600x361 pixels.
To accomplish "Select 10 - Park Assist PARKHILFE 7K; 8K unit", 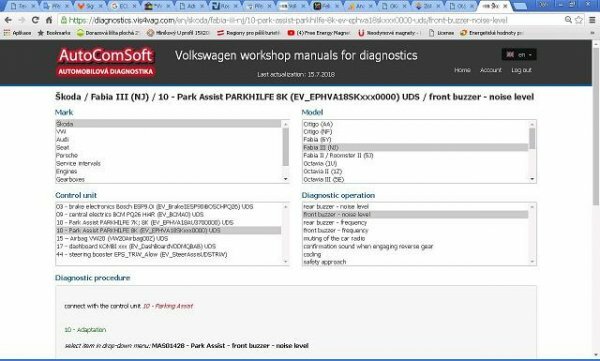I will pos(168,222).
